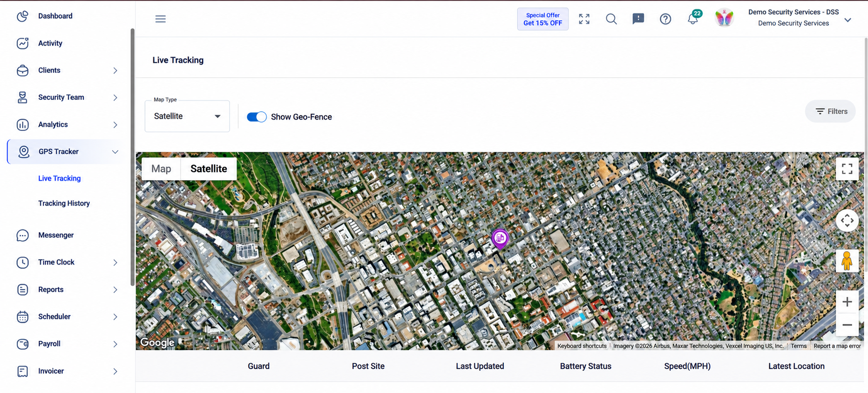This screenshot has width=868, height=393.
Task: Click the Activity sidebar icon
Action: coord(22,43)
